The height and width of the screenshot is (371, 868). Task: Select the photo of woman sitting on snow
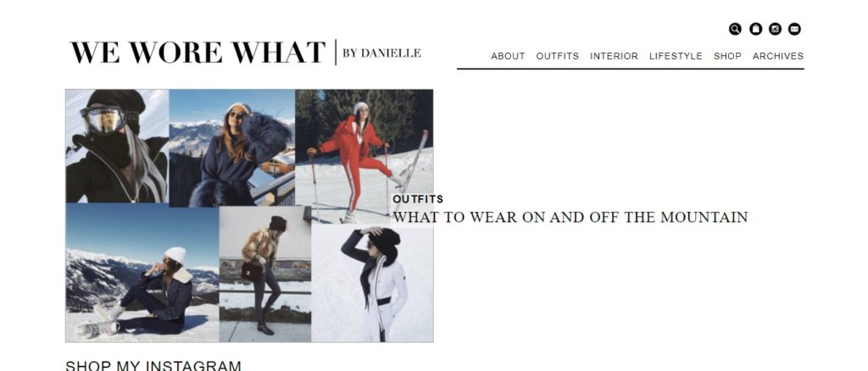coord(142,273)
